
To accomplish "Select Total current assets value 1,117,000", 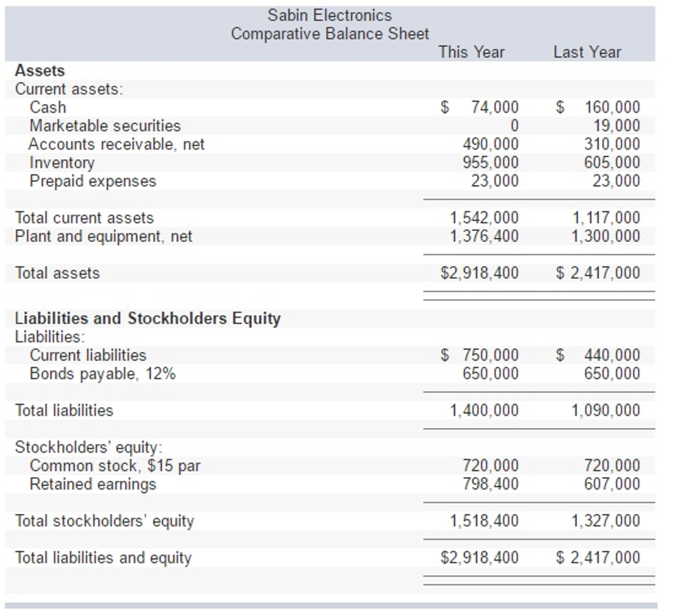I will pyautogui.click(x=606, y=218).
